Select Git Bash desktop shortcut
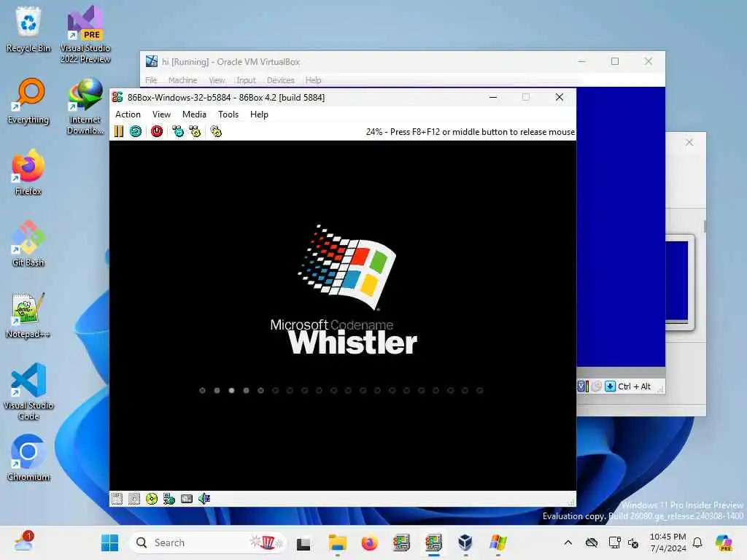This screenshot has height=560, width=747. (28, 244)
